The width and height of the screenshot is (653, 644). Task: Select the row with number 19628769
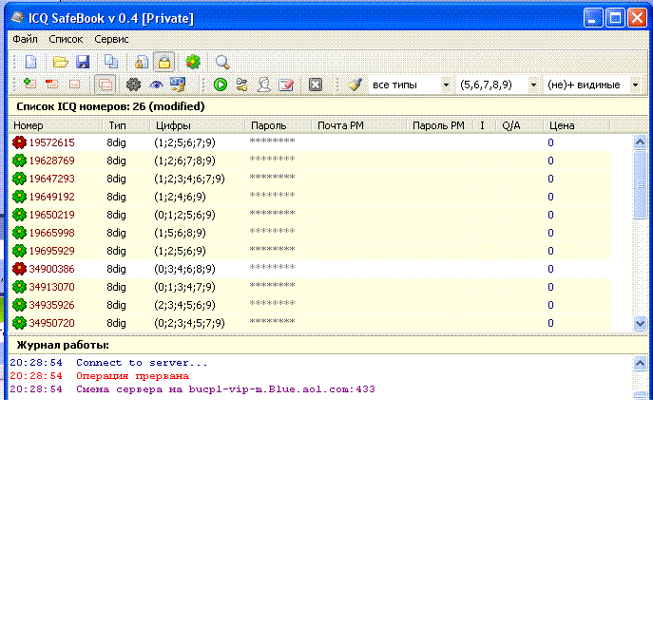(310, 161)
